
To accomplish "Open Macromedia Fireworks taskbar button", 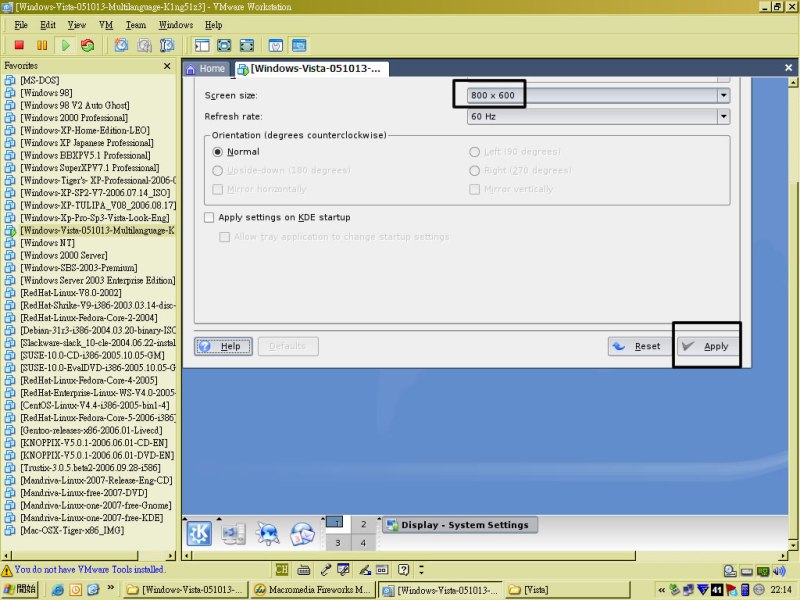I will coord(313,590).
